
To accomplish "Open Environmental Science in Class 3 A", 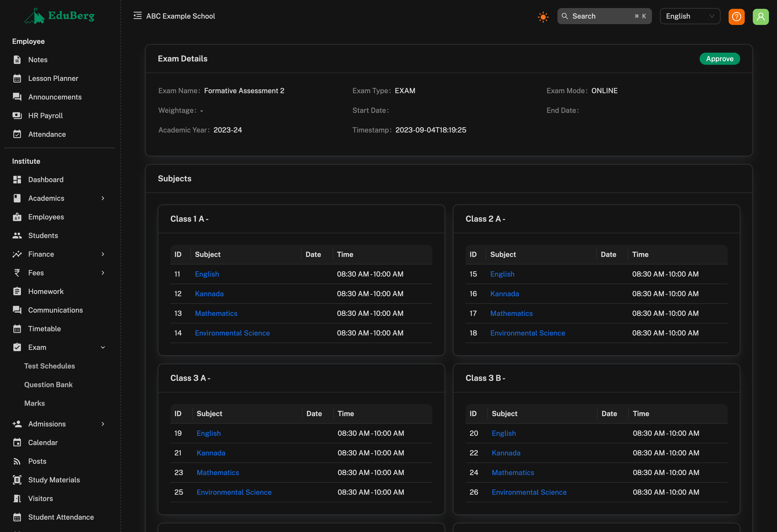I will click(x=234, y=493).
